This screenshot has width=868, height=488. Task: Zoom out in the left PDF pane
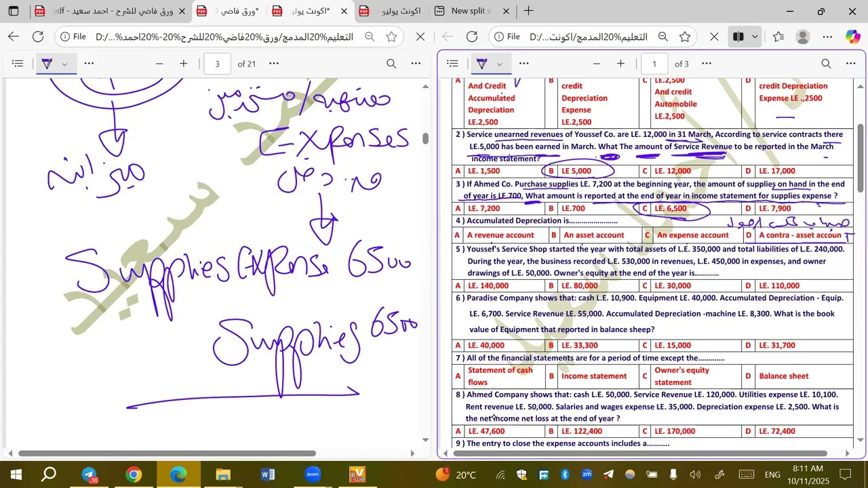pos(159,64)
